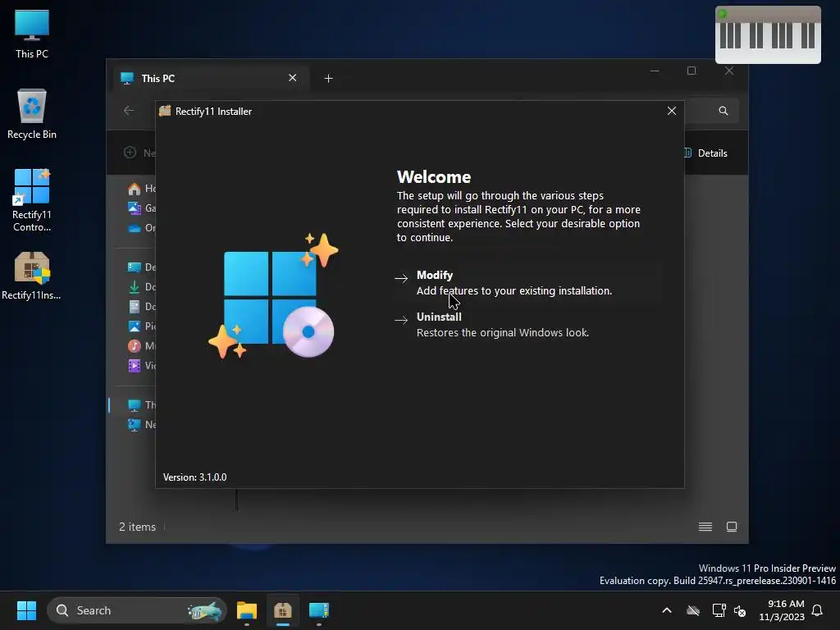Open the notifications bell icon

pyautogui.click(x=818, y=610)
